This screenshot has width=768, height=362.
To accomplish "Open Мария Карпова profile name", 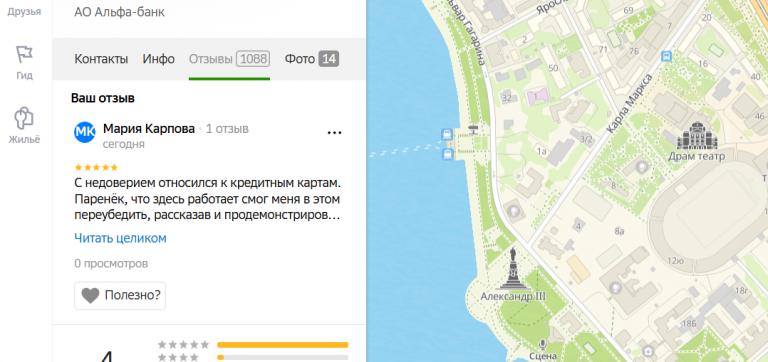I will tap(149, 129).
